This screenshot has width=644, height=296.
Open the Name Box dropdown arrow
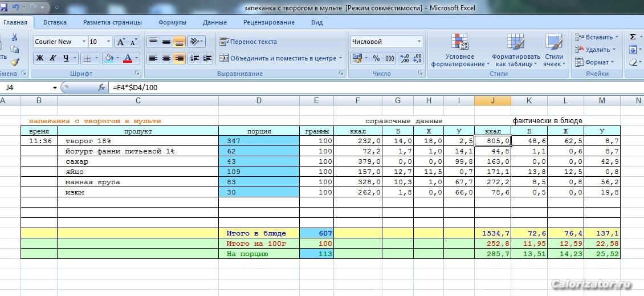55,87
